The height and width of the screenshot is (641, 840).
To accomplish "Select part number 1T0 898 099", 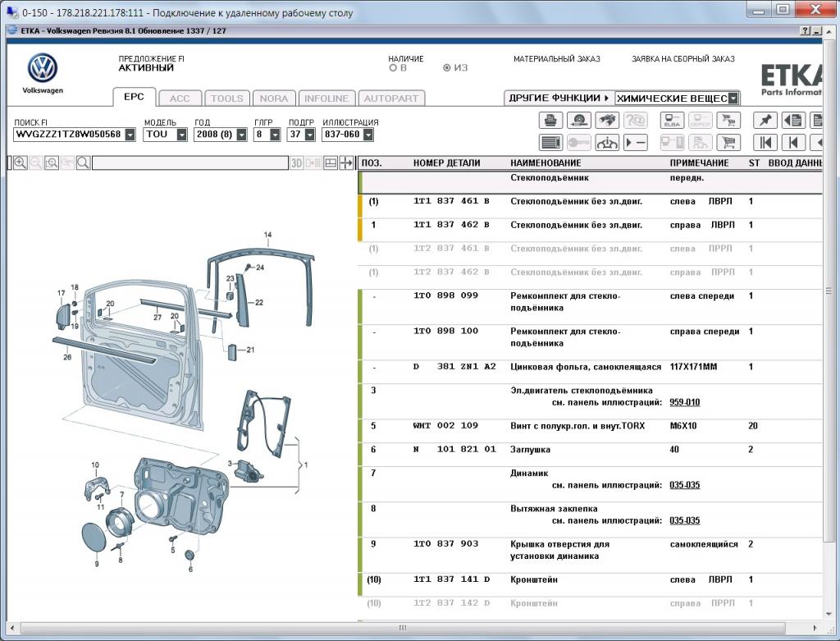I will point(445,295).
